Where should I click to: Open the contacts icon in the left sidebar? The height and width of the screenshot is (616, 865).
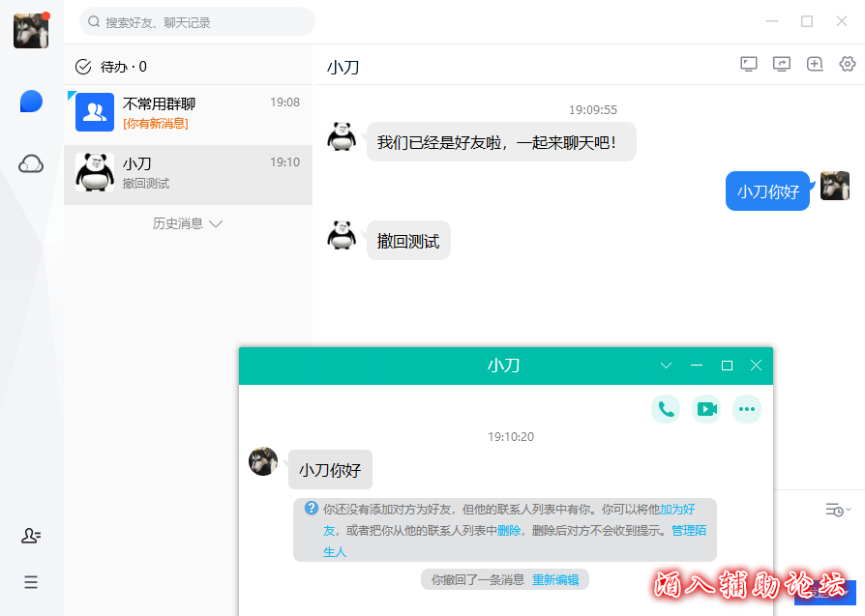pos(30,535)
